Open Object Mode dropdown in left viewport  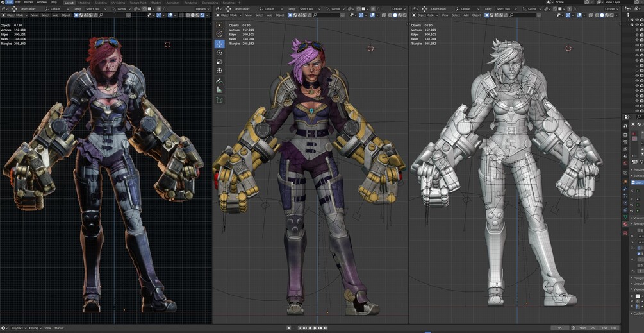[x=14, y=15]
